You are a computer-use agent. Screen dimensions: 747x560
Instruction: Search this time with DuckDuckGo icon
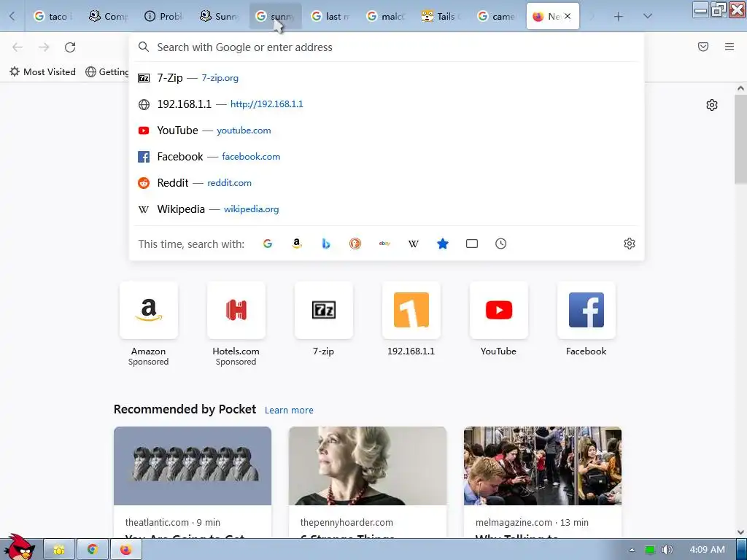355,244
